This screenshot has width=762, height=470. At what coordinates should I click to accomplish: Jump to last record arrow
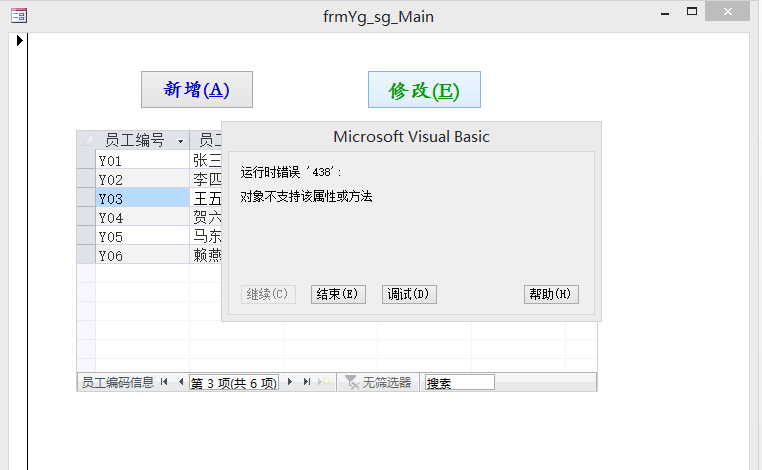[306, 382]
